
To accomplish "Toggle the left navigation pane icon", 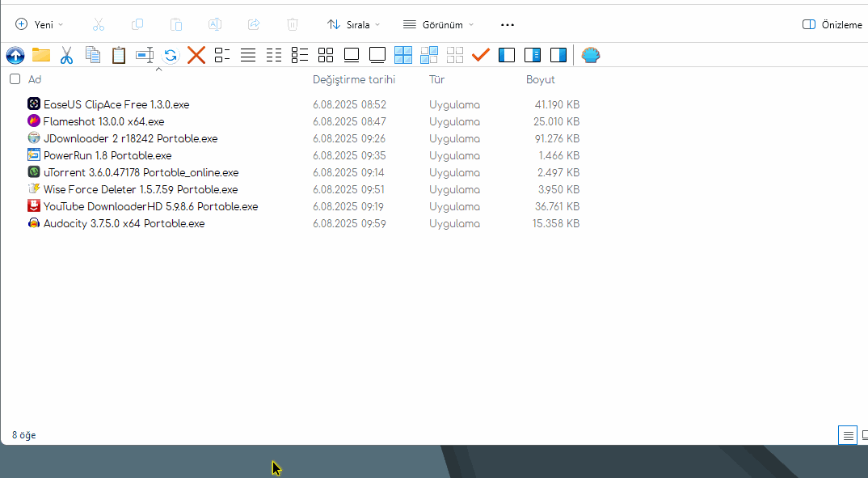I will tap(507, 55).
